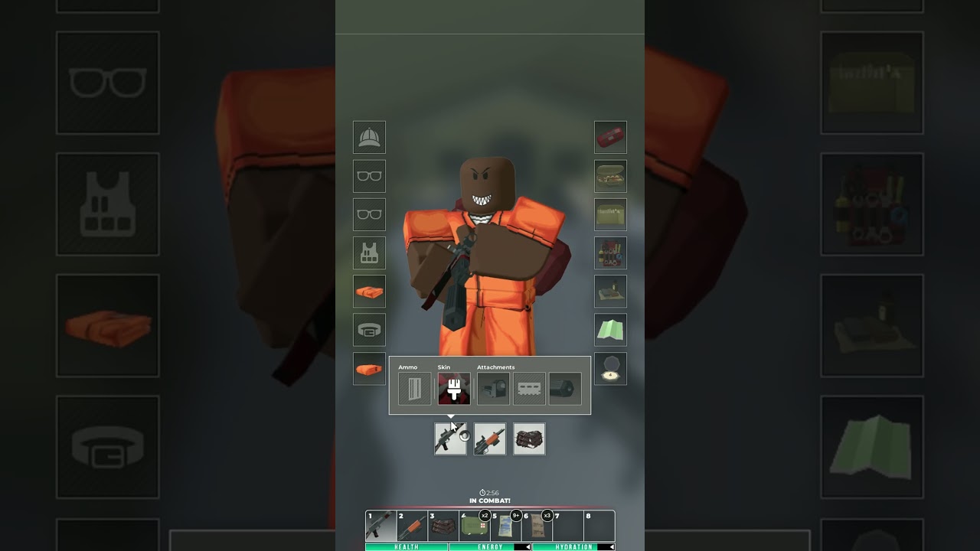
Task: Click the 'Skin' label text
Action: point(444,367)
